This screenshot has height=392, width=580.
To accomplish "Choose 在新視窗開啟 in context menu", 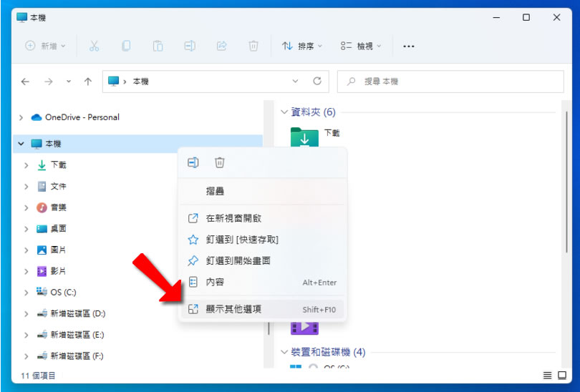I will point(263,218).
